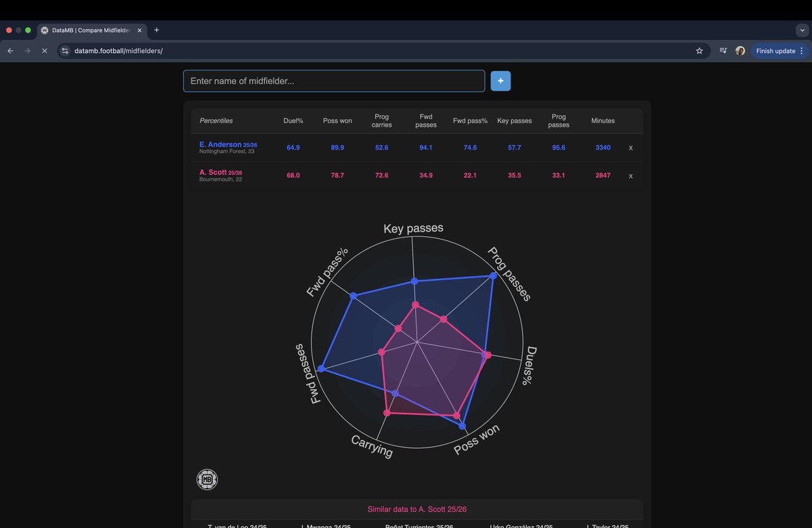Click the blue Carrying radar point

[x=396, y=393]
